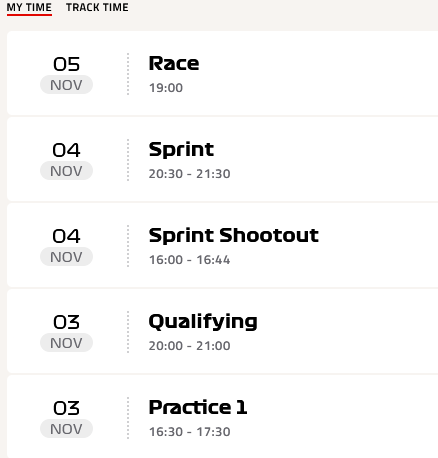Click the 05 date number for Race
The image size is (438, 458).
click(x=66, y=64)
